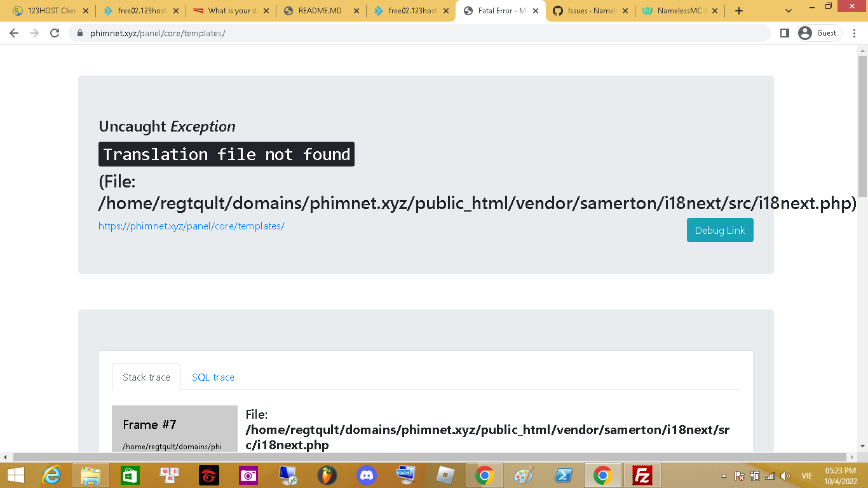Image resolution: width=868 pixels, height=488 pixels.
Task: Reload the current page
Action: coord(54,33)
